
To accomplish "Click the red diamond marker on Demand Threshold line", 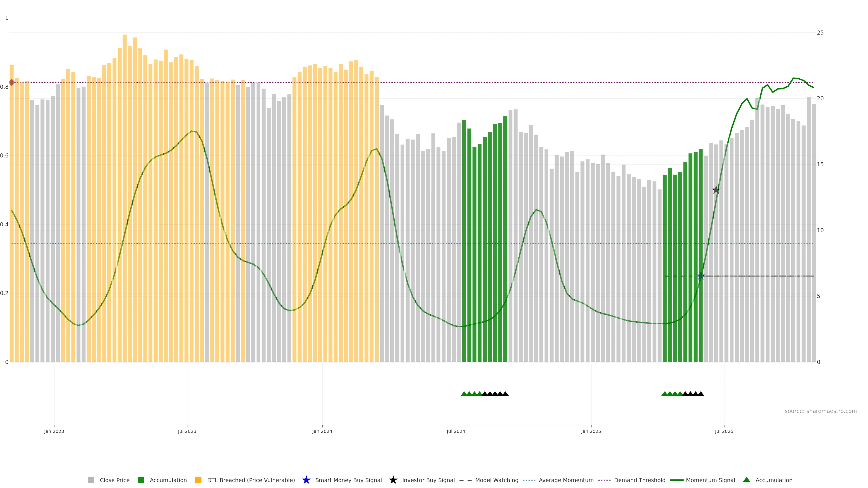I will pos(12,82).
